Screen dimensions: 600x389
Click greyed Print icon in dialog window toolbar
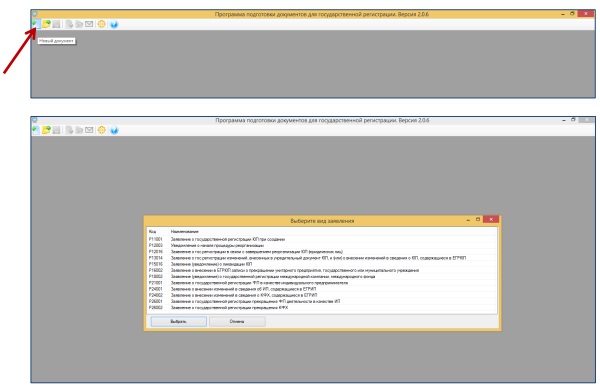click(x=69, y=130)
